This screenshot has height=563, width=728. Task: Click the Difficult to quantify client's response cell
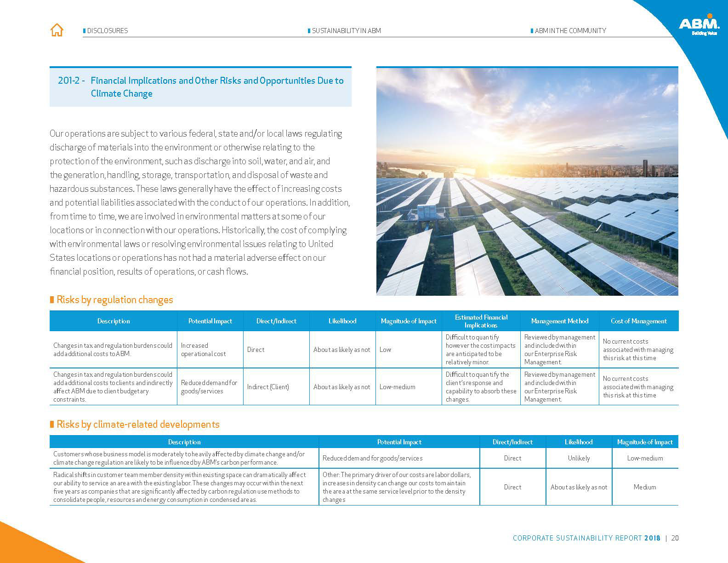coord(481,387)
